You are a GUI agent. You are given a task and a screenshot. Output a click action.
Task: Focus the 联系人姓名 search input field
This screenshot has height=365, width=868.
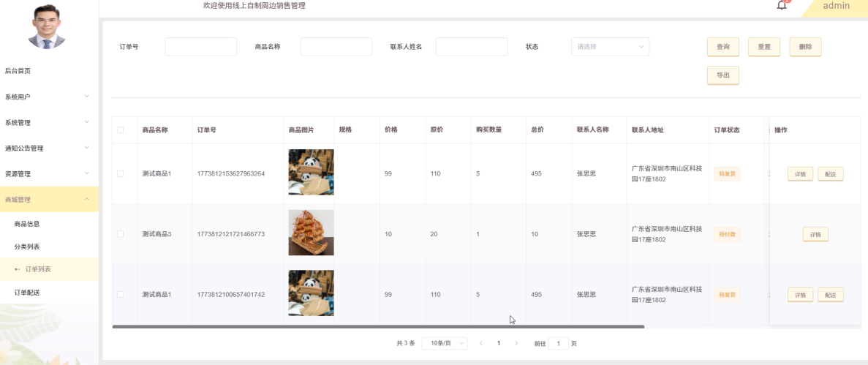[472, 47]
